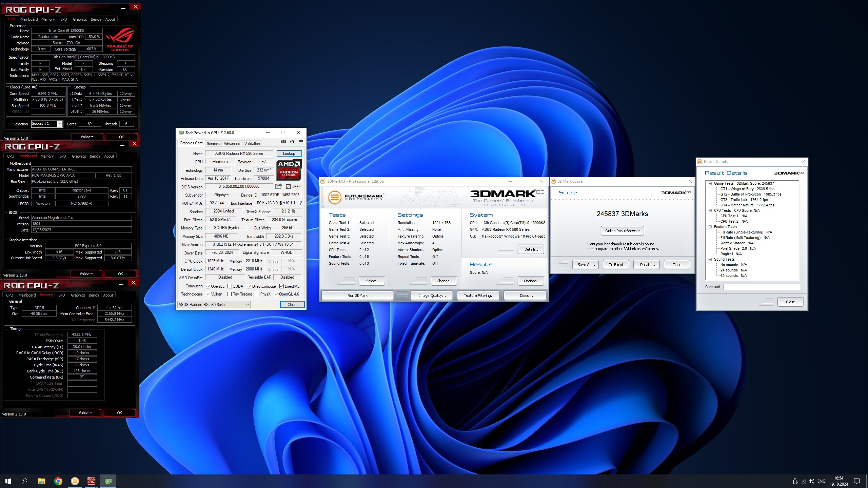Click Validate in top CPU-Z window
Image resolution: width=868 pixels, height=488 pixels.
coord(87,137)
